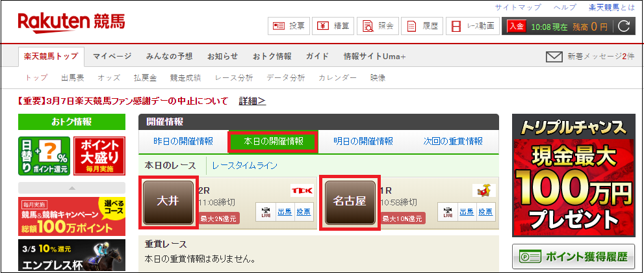644x273 pixels.
Task: Open the オッズ submenu item
Action: pyautogui.click(x=109, y=77)
